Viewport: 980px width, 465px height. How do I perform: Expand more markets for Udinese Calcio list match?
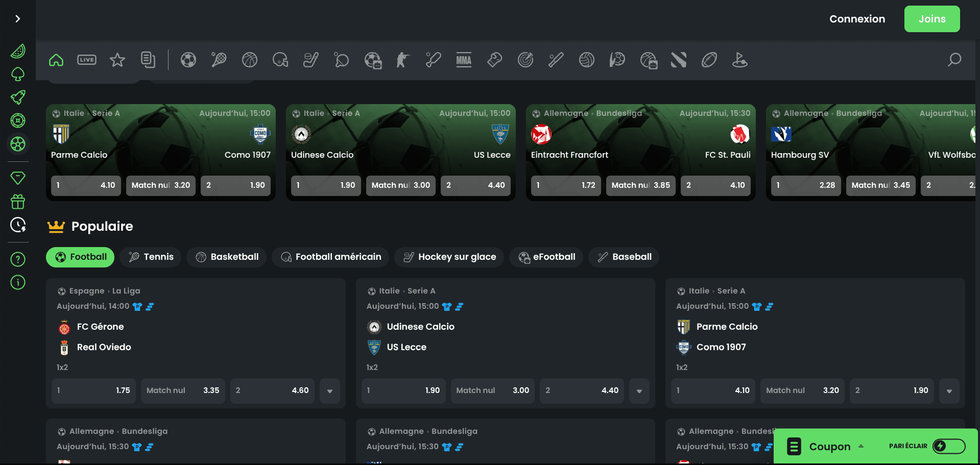(x=639, y=391)
